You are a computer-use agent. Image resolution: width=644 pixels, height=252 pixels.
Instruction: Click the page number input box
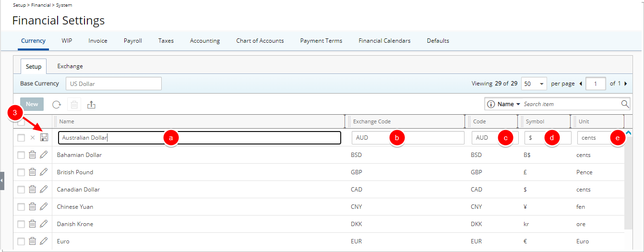(596, 84)
